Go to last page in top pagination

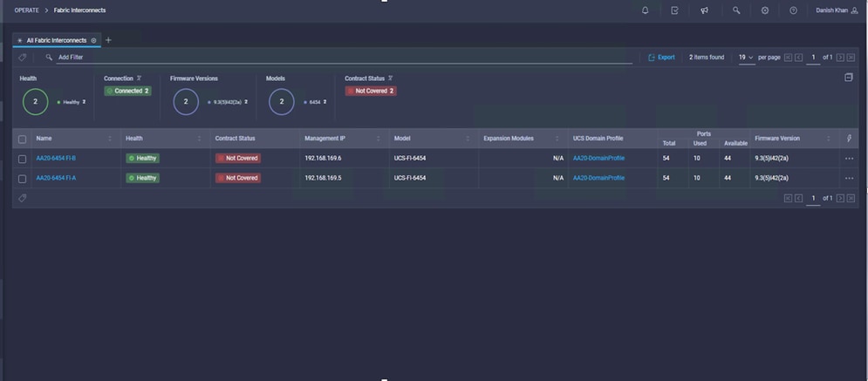point(851,58)
